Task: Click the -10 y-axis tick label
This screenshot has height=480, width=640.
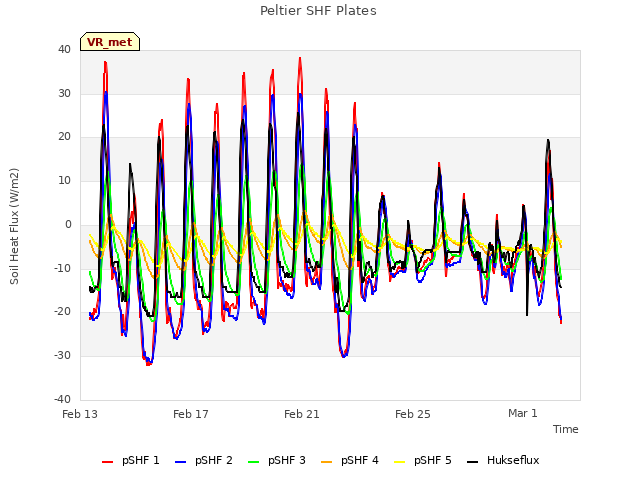Action: pos(62,268)
